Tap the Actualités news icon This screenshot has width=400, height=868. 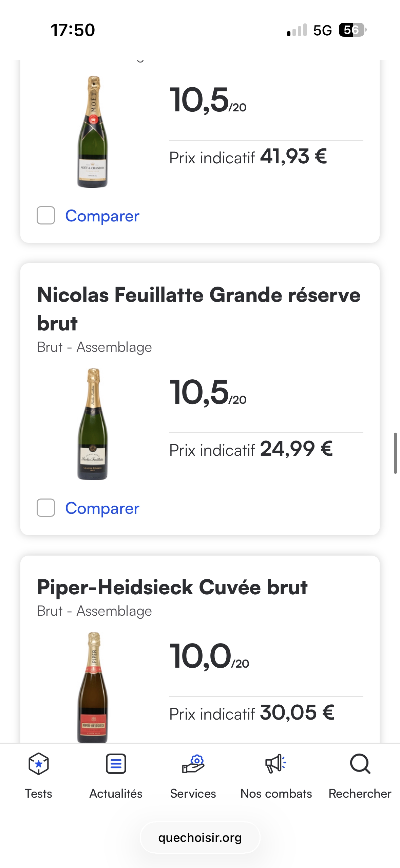[116, 764]
